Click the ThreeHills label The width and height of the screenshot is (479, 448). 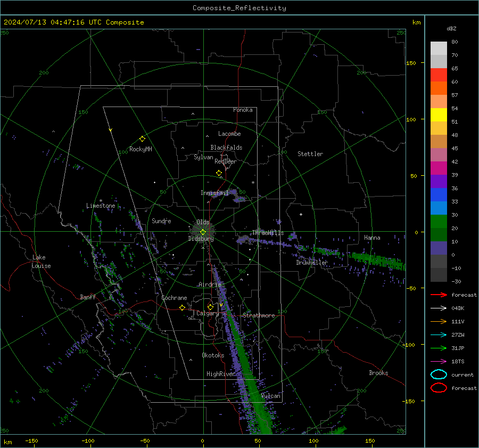(268, 233)
